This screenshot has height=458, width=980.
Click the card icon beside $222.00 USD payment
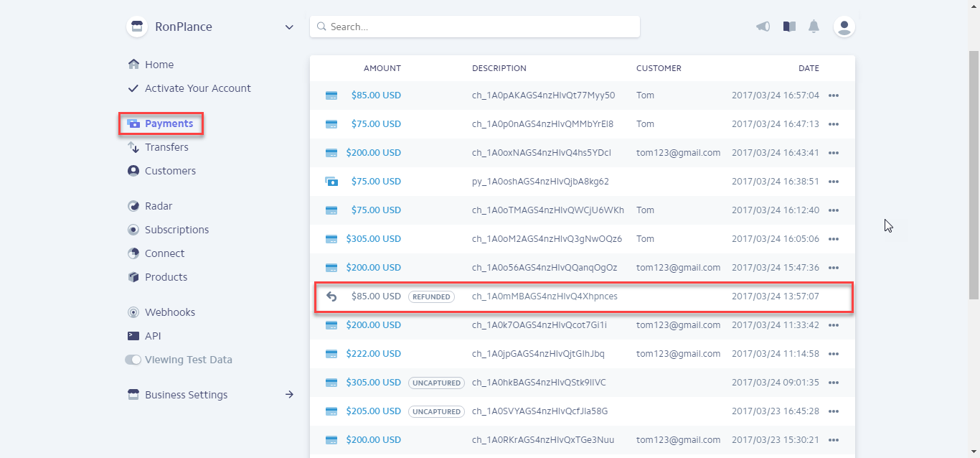point(331,354)
